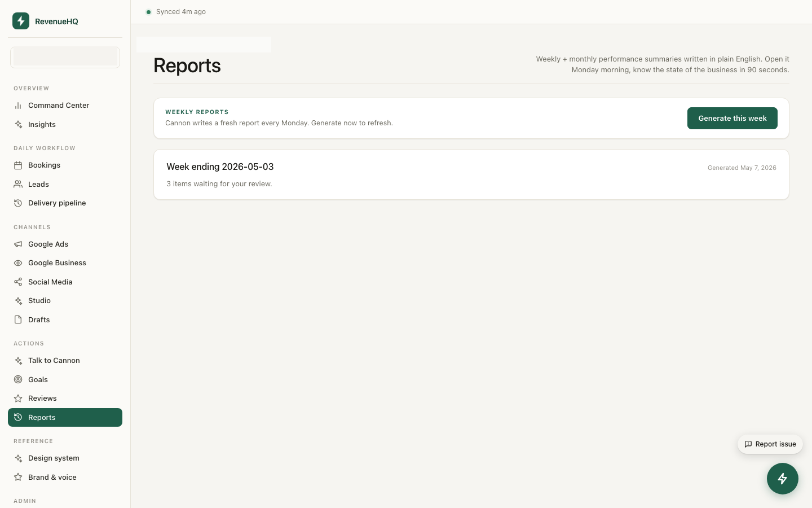Click the Synced 4m ago status
Image resolution: width=812 pixels, height=508 pixels.
(176, 12)
